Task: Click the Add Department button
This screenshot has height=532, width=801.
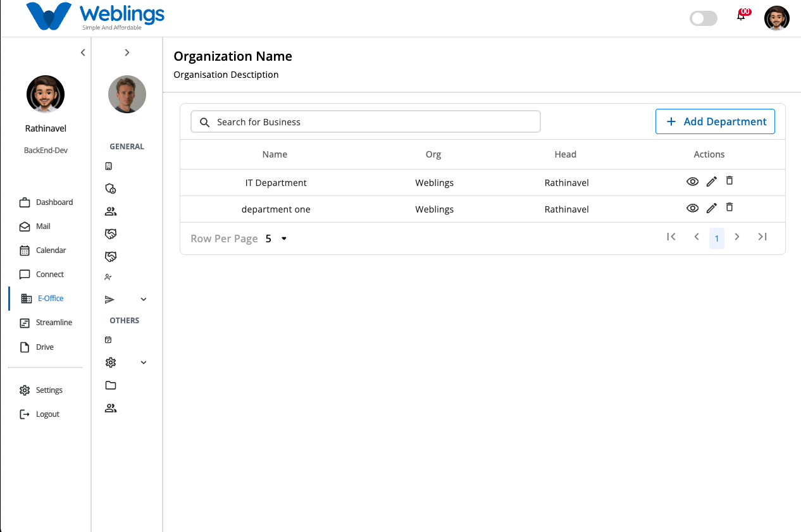Action: coord(715,121)
